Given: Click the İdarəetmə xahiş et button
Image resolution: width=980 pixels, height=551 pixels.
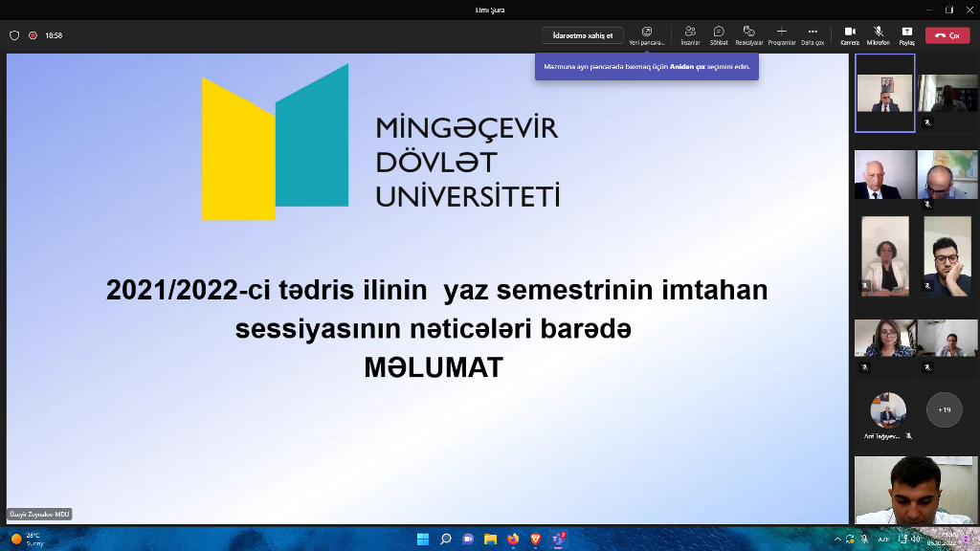Looking at the screenshot, I should coord(582,35).
